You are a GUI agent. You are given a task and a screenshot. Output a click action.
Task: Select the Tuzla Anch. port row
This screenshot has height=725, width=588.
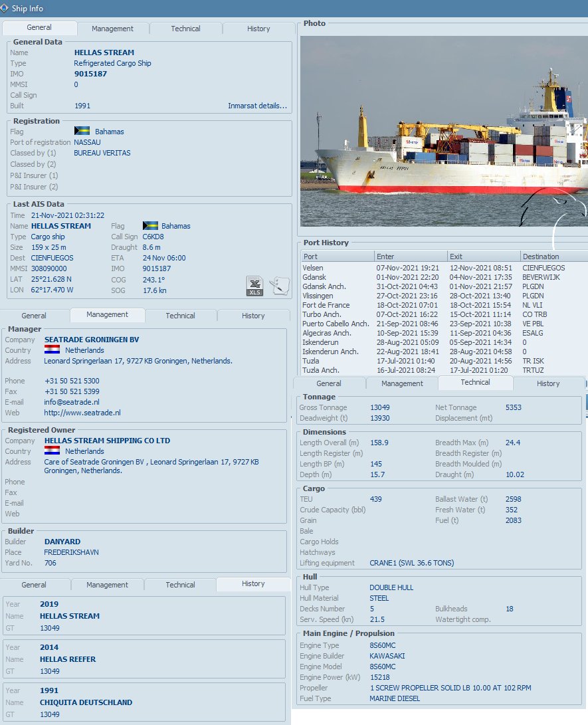click(444, 370)
